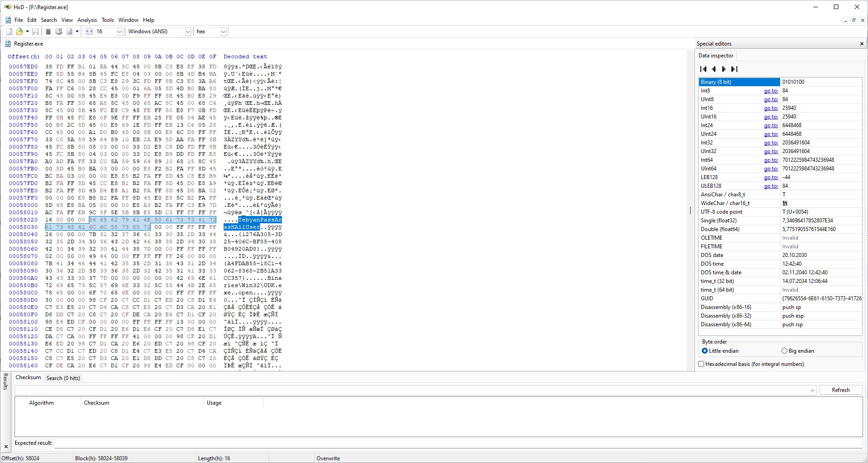Click Offset(h): 58024 in status bar

20,458
